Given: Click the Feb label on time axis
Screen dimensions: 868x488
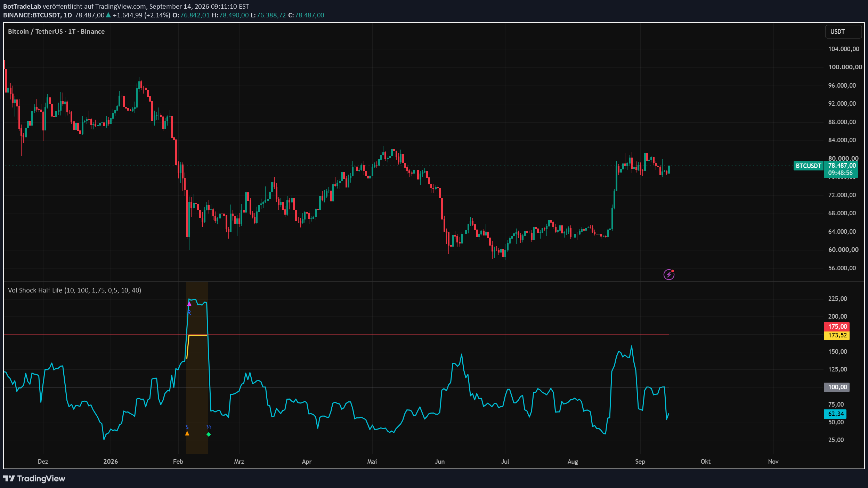Looking at the screenshot, I should pyautogui.click(x=178, y=461).
